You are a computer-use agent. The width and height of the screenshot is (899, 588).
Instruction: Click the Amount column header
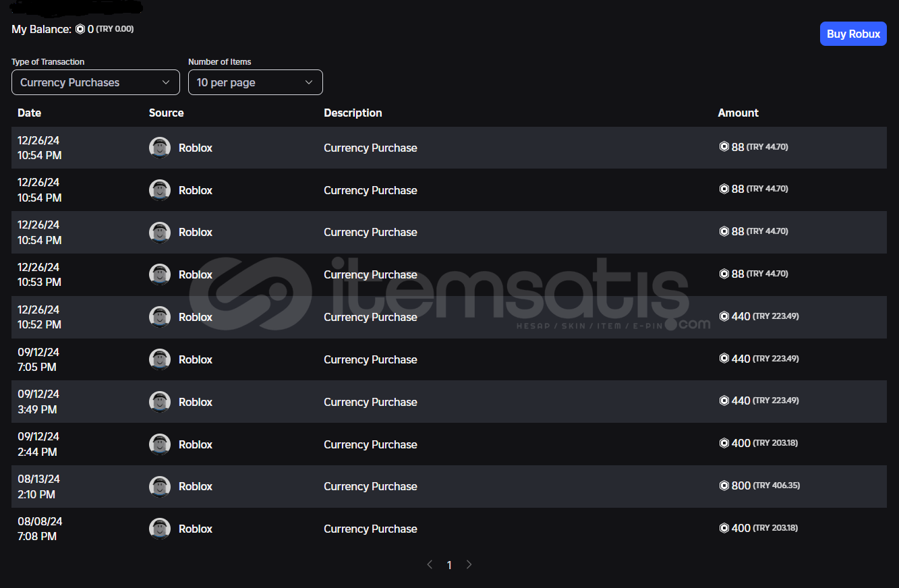[x=738, y=113]
